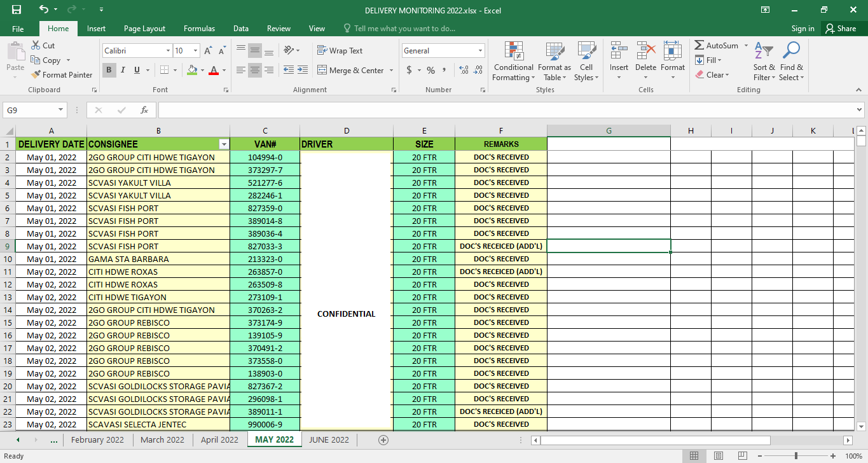Zoom out with the minus button
The height and width of the screenshot is (463, 868).
click(x=759, y=456)
